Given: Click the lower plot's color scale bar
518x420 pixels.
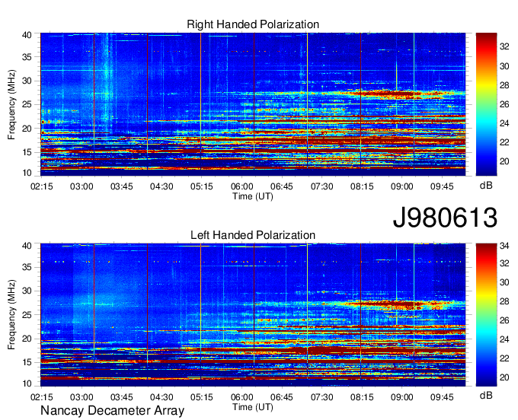Looking at the screenshot, I should [486, 315].
